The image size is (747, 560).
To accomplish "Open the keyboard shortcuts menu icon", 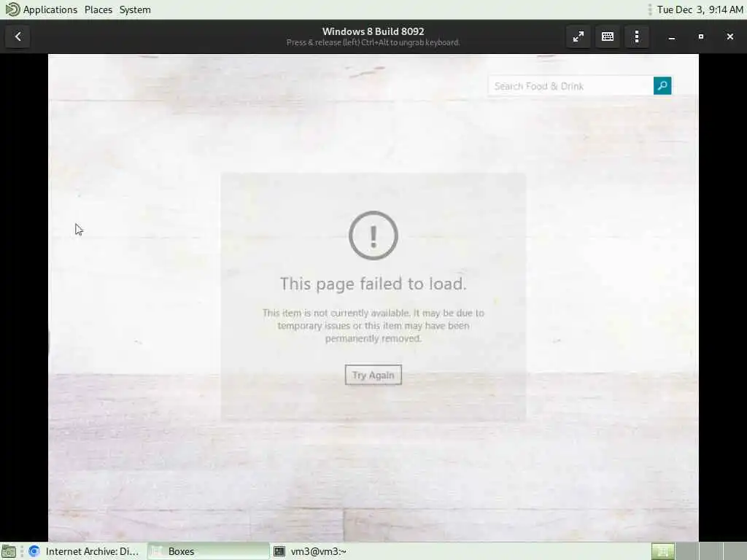I will pyautogui.click(x=608, y=36).
